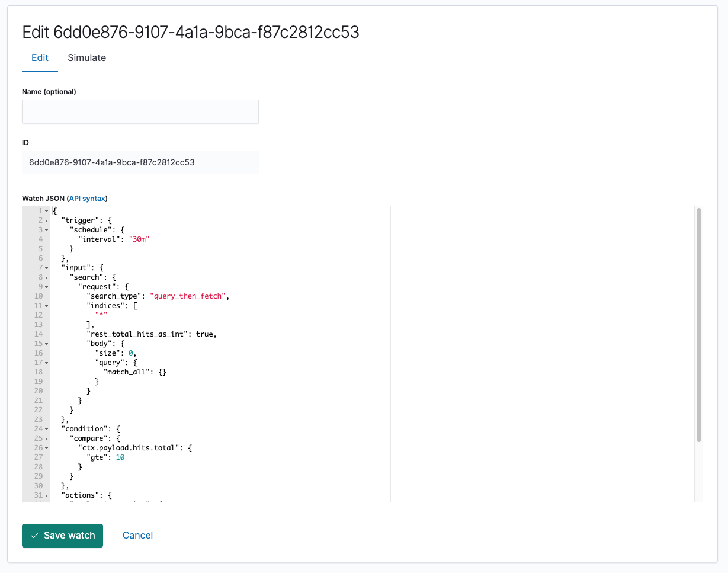
Task: Click the "*" indices entry on line 12
Action: pos(101,315)
